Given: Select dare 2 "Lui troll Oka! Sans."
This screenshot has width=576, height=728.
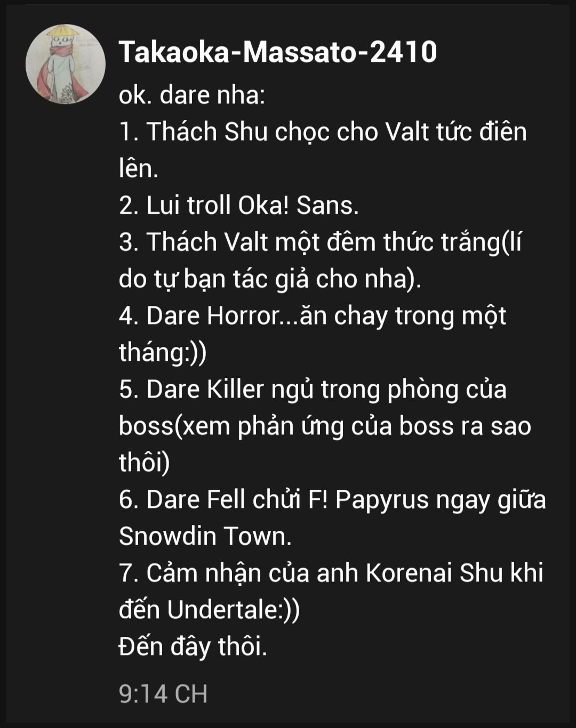Looking at the screenshot, I should point(239,205).
